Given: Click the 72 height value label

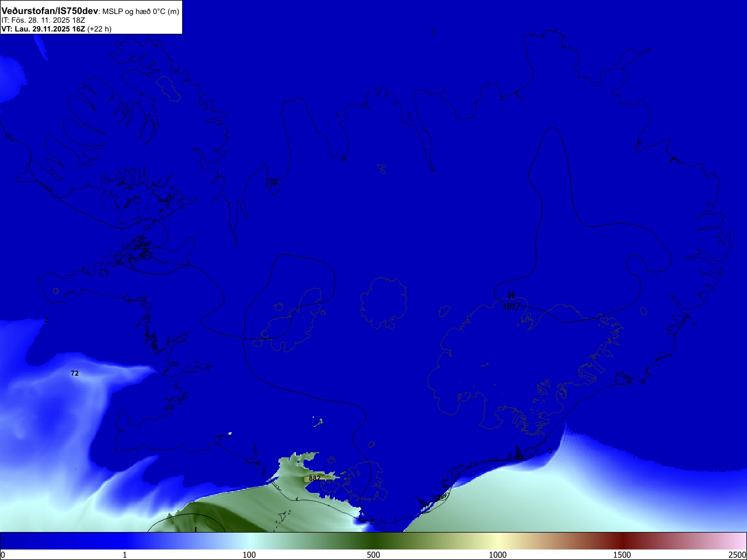Looking at the screenshot, I should [75, 373].
